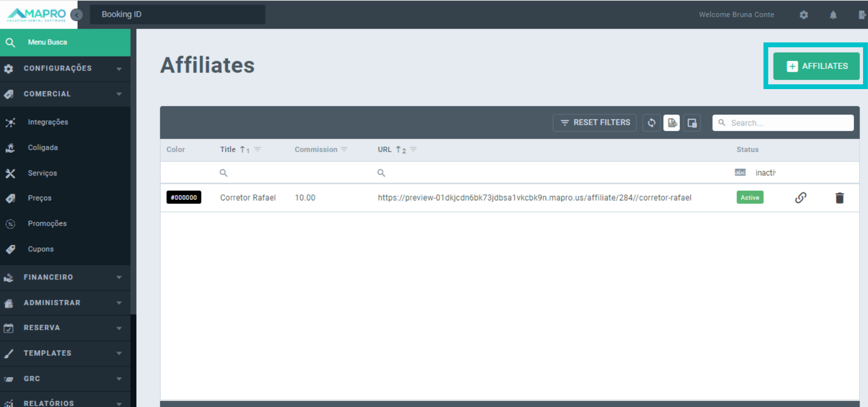Expand the Configurações menu section
Viewport: 868px width, 407px height.
pos(65,68)
